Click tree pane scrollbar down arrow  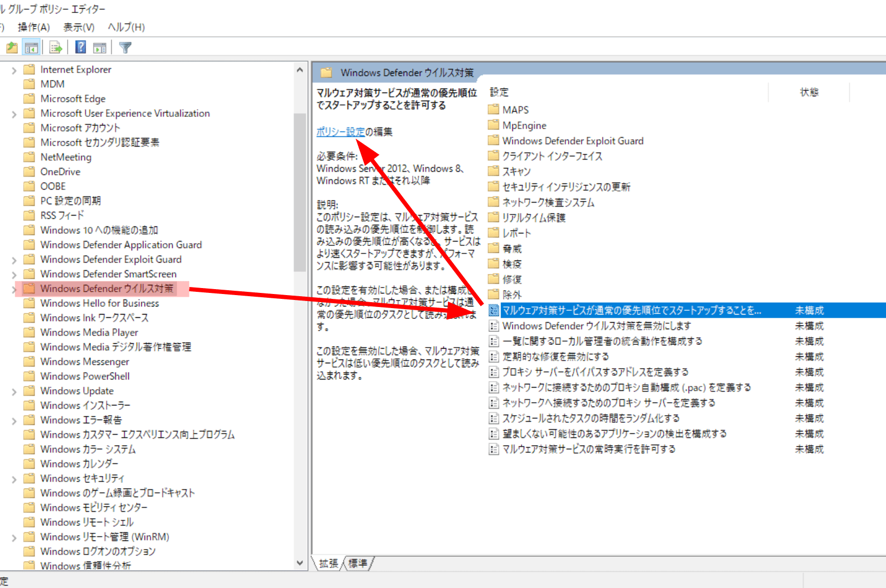click(x=300, y=563)
